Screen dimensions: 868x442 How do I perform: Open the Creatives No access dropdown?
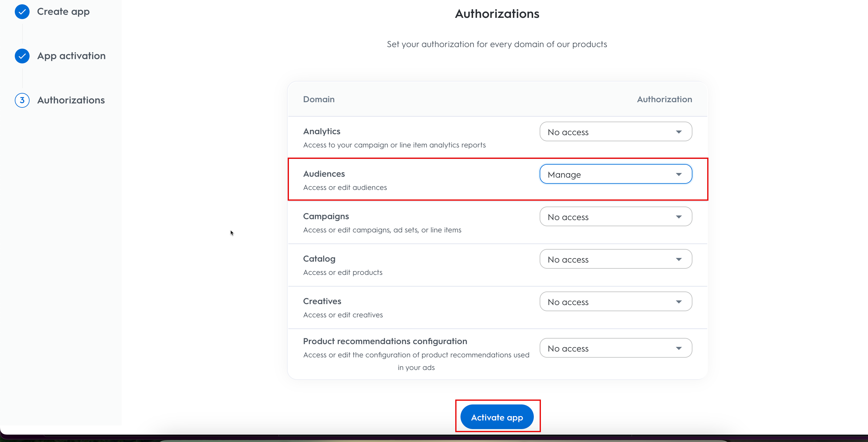[x=615, y=302]
